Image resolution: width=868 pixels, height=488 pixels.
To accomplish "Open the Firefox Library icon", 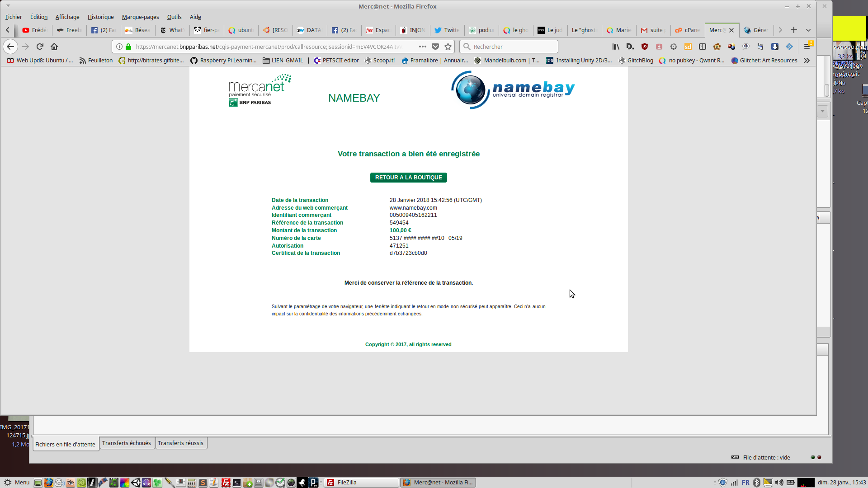I will click(x=616, y=47).
